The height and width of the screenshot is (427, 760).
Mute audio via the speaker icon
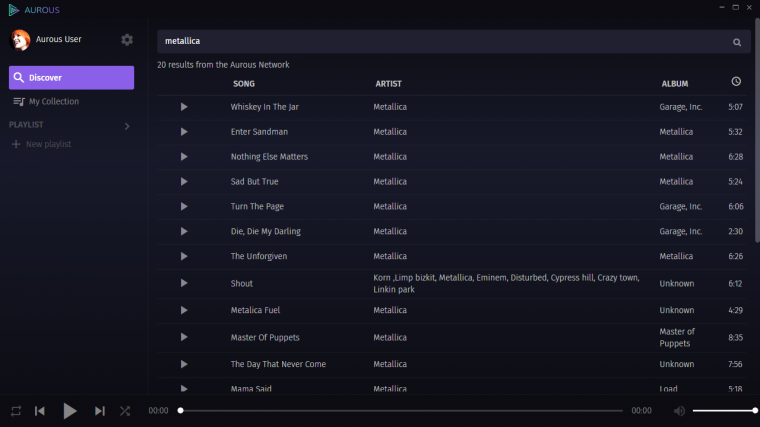(x=679, y=411)
